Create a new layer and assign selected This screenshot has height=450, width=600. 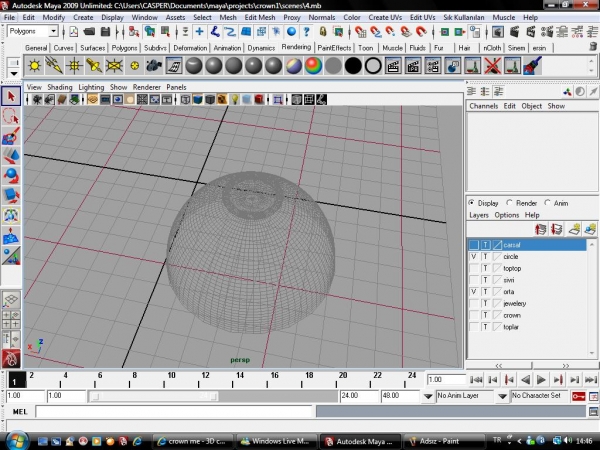point(590,229)
